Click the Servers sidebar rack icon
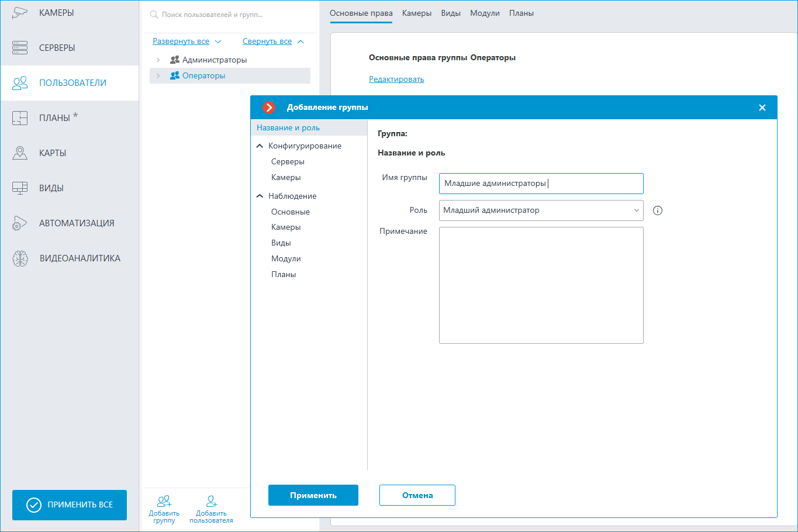 pos(20,48)
